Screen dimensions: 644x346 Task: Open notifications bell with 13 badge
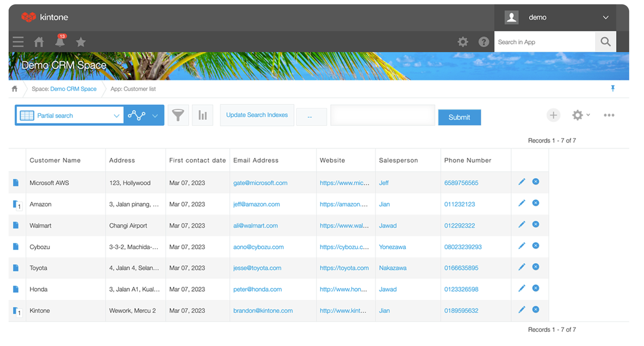click(x=60, y=41)
